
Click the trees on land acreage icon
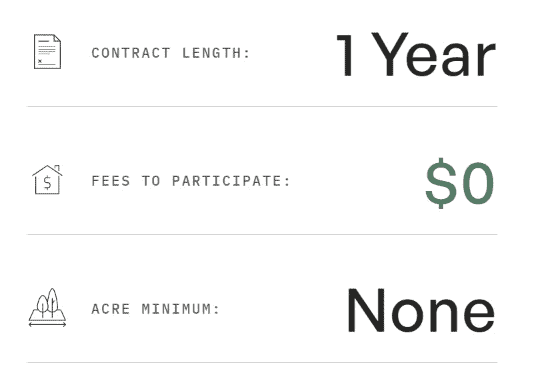pos(47,307)
